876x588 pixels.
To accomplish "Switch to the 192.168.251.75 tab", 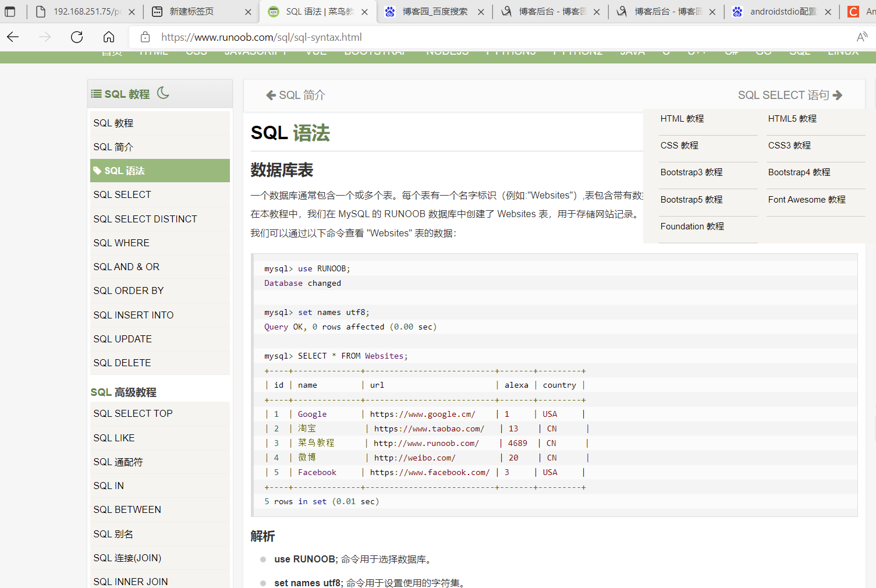I will coord(85,12).
